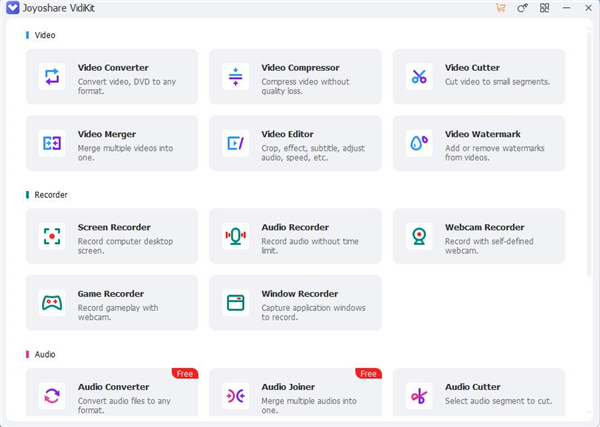Viewport: 600px width, 427px height.
Task: Click the Video Watermark droplet icon
Action: (418, 143)
